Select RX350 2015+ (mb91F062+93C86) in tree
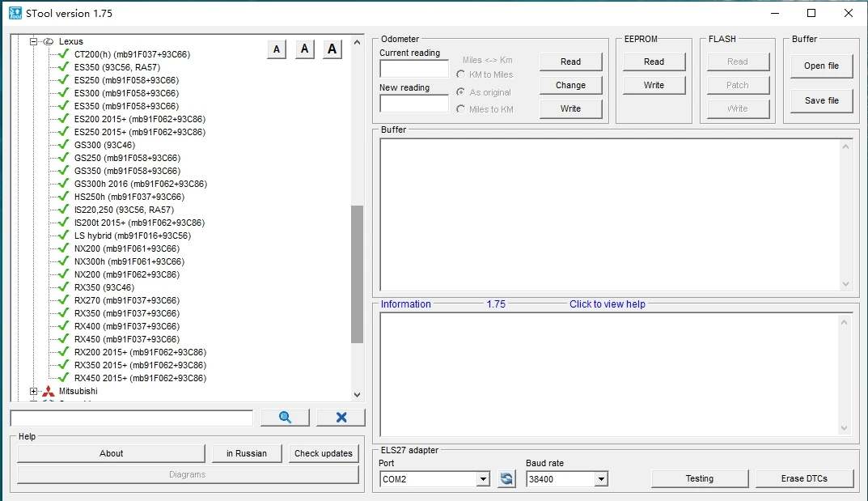The height and width of the screenshot is (501, 868). pyautogui.click(x=139, y=365)
